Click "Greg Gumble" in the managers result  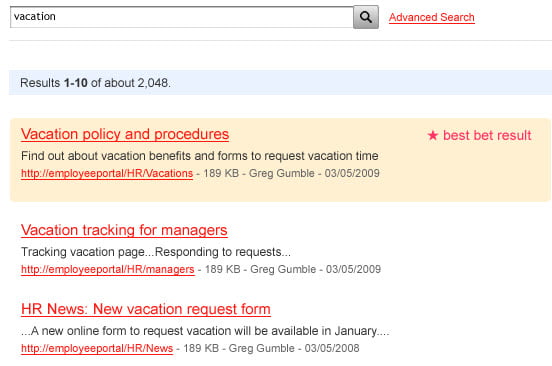pos(283,269)
